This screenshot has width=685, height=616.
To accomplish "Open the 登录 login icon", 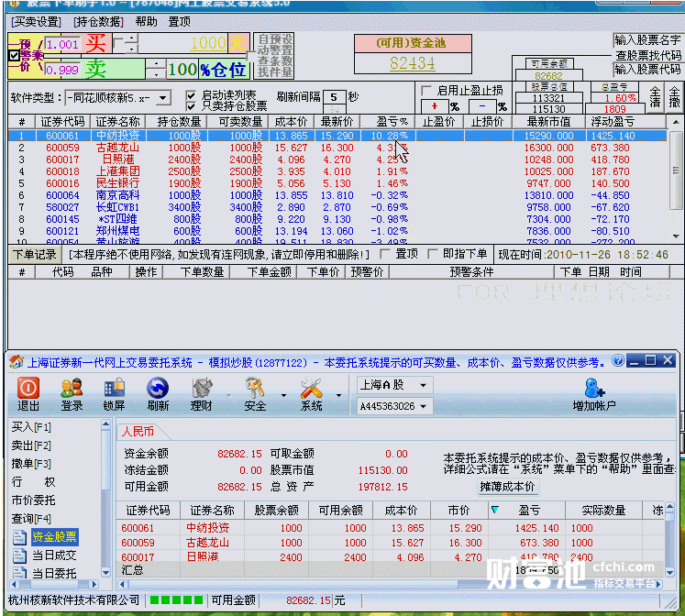I will click(72, 388).
